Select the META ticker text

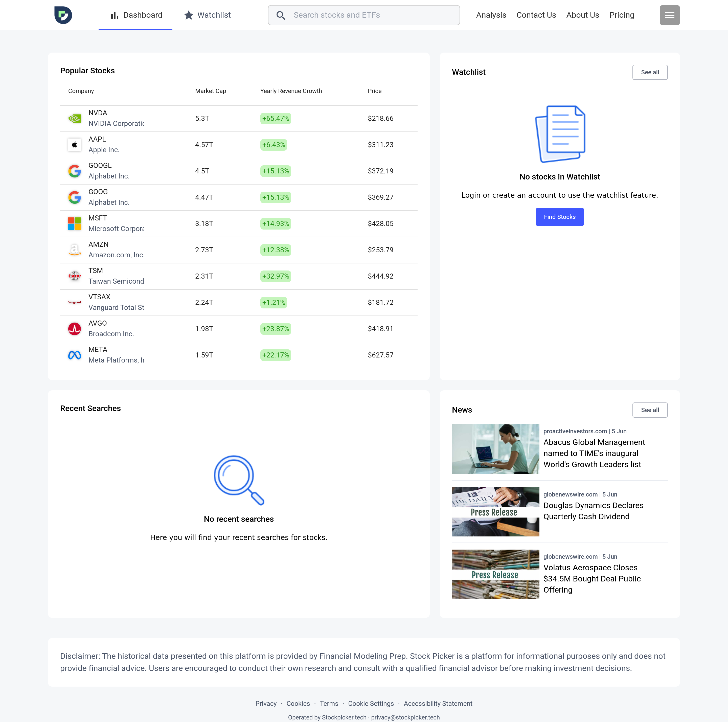[98, 350]
